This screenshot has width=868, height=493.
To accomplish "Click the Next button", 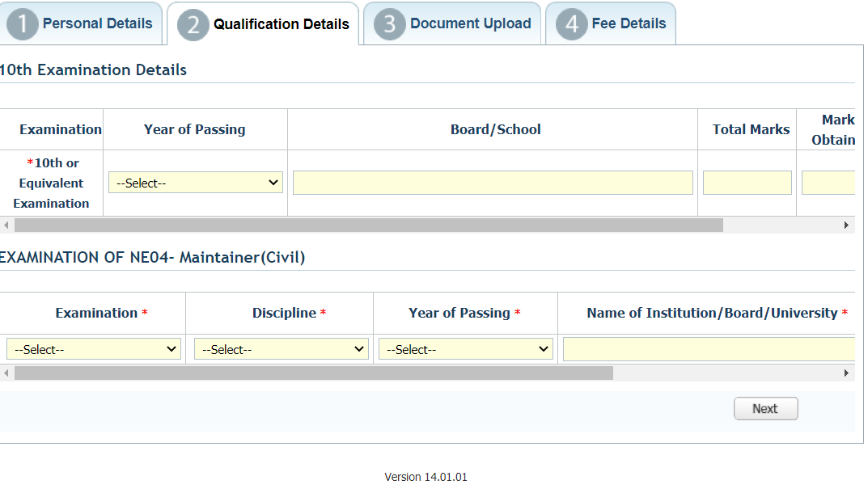I will point(765,409).
